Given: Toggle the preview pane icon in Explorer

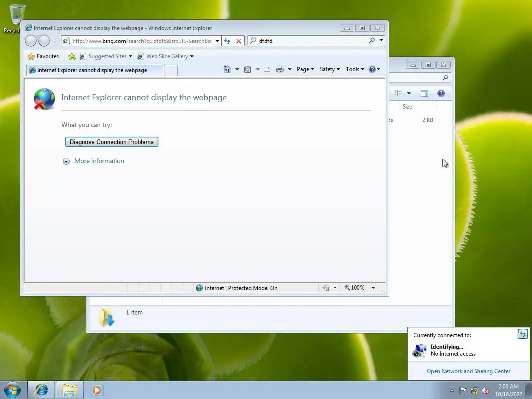Looking at the screenshot, I should coord(424,93).
